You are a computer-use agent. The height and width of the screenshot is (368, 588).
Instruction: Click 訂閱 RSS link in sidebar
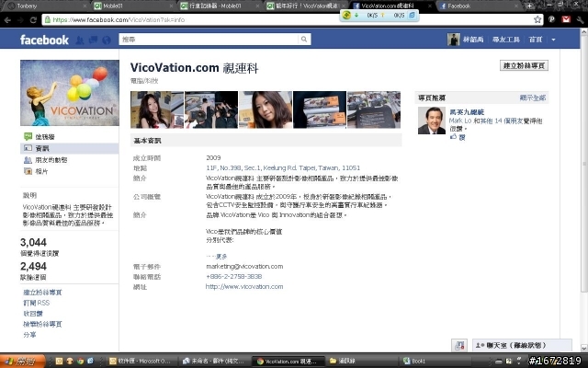click(36, 303)
